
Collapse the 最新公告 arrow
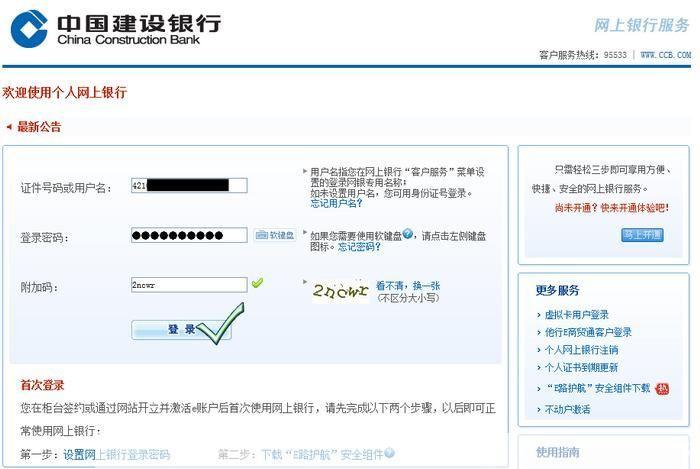pyautogui.click(x=9, y=127)
